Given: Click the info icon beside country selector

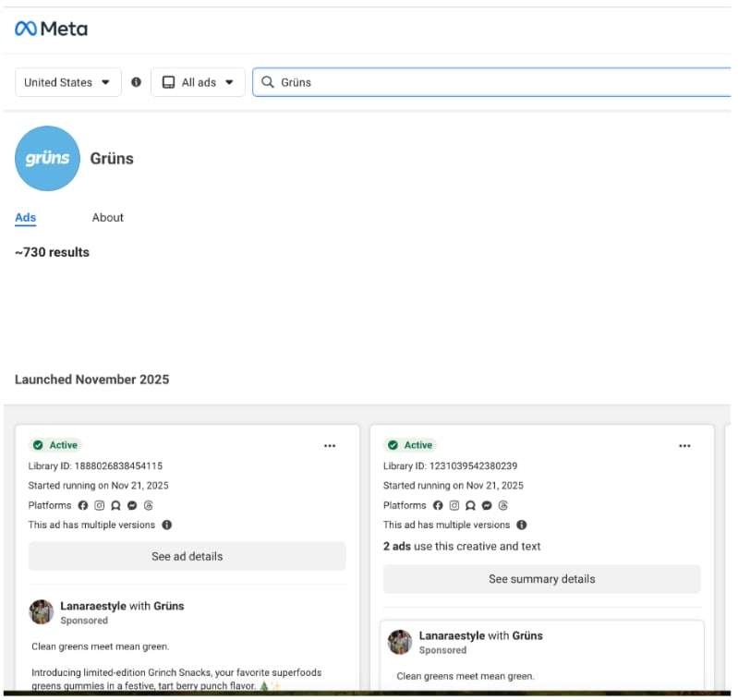Looking at the screenshot, I should pyautogui.click(x=136, y=82).
